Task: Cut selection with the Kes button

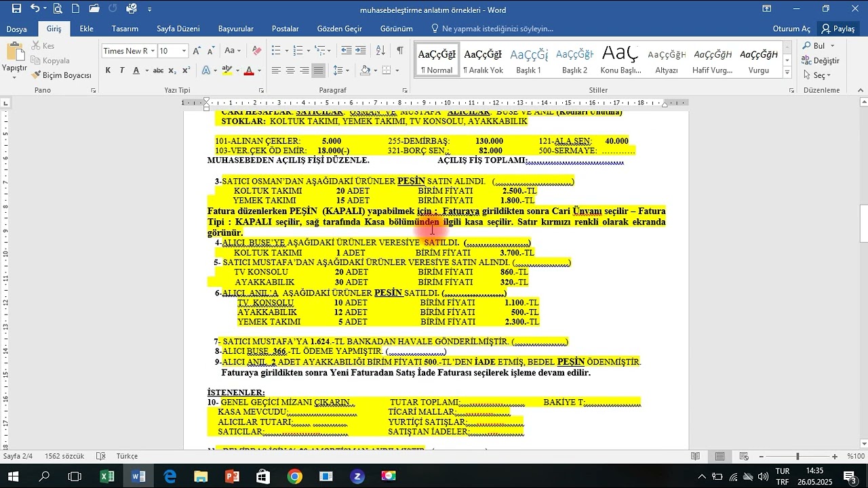Action: [43, 46]
